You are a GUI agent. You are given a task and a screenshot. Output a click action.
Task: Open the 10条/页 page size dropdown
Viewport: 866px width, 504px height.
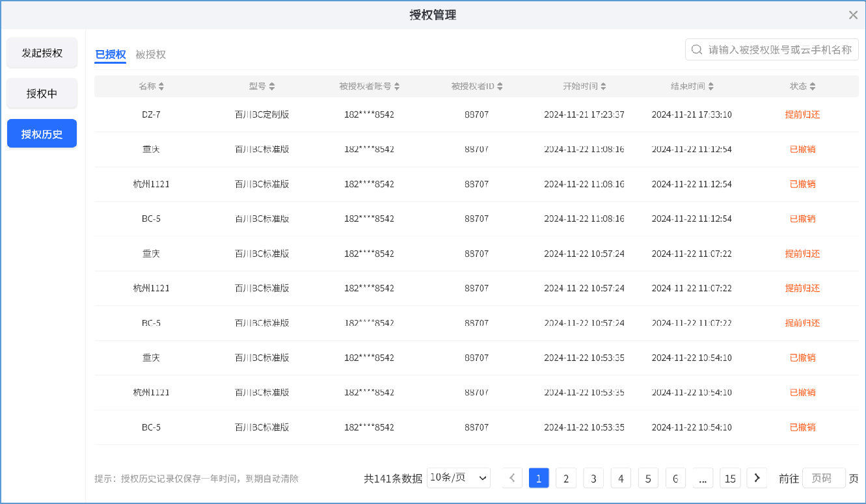[459, 478]
